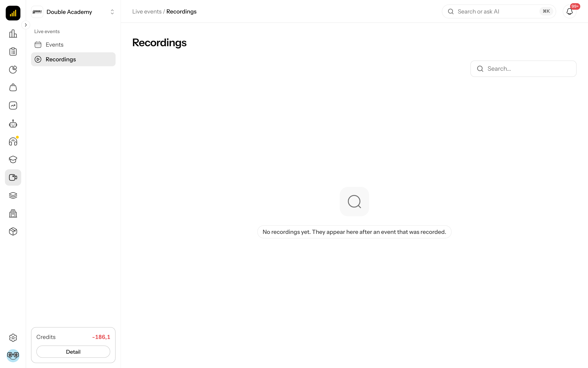The image size is (588, 368).
Task: Click the No recordings yet message
Action: coord(354,232)
